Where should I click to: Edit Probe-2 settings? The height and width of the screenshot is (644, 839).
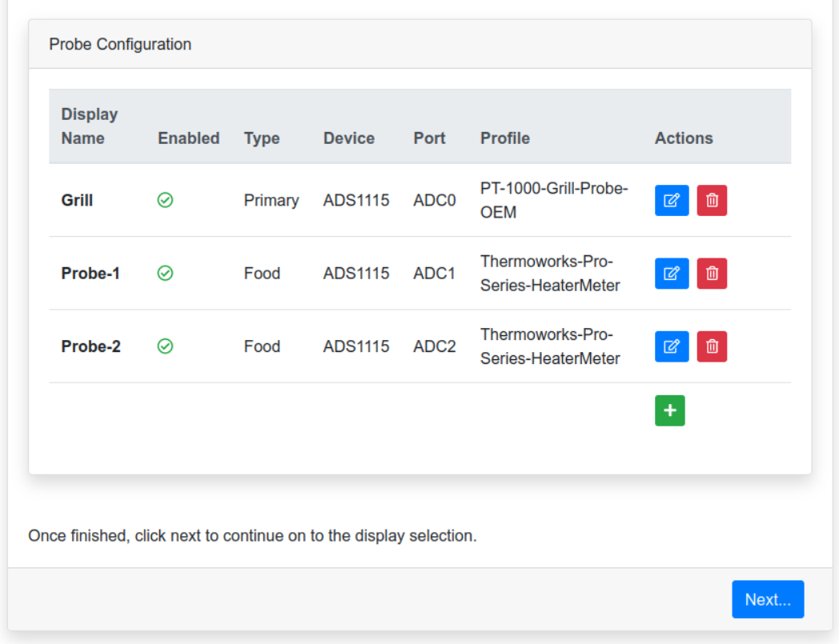pos(672,346)
